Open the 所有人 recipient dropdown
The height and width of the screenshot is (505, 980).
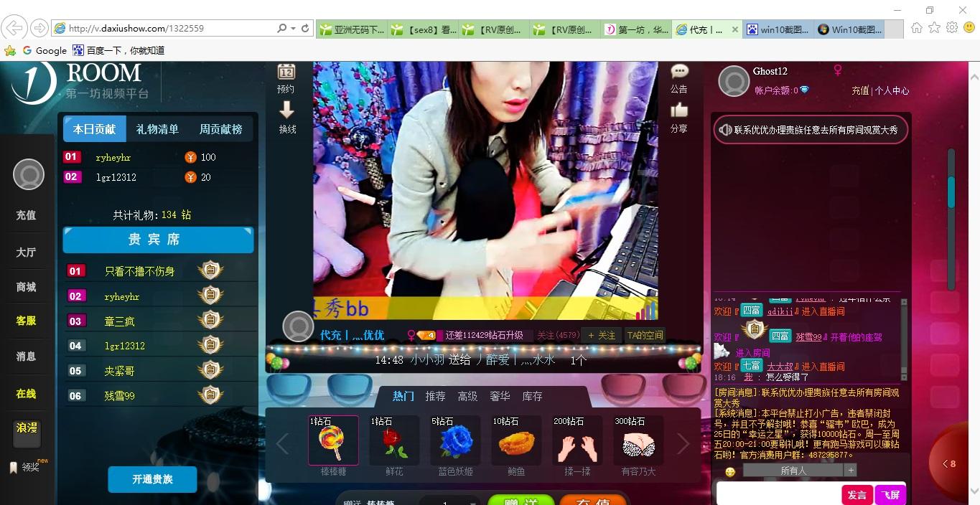[793, 471]
